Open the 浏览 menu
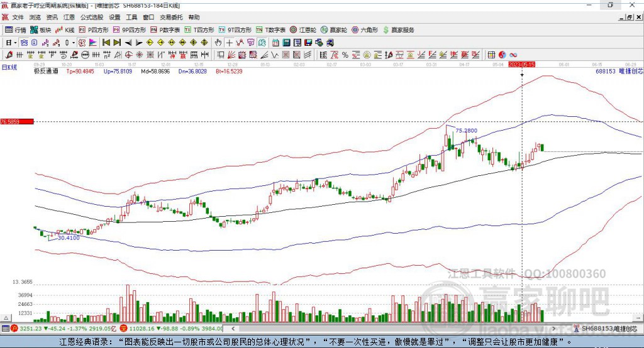The height and width of the screenshot is (348, 644). coord(35,17)
